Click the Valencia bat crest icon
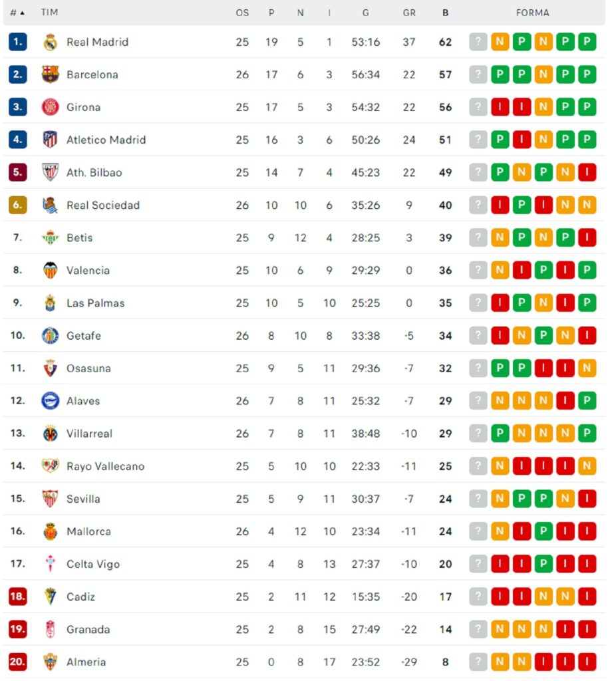616x681 pixels. pos(50,270)
